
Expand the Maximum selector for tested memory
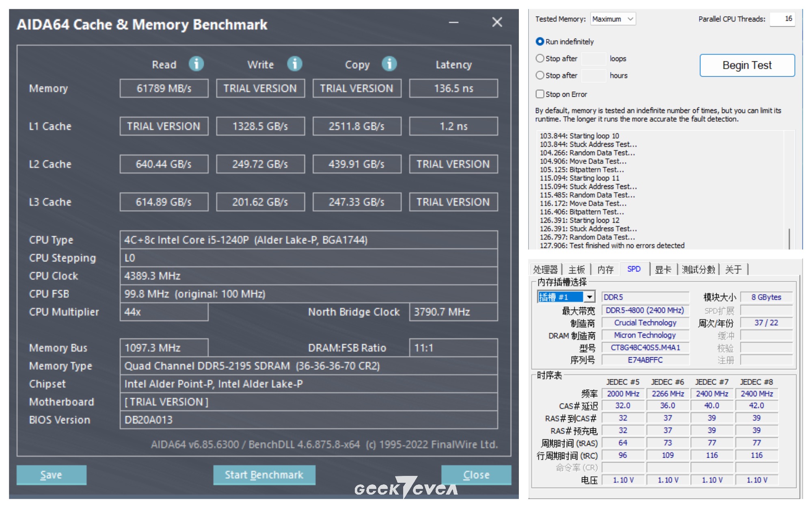pos(630,19)
